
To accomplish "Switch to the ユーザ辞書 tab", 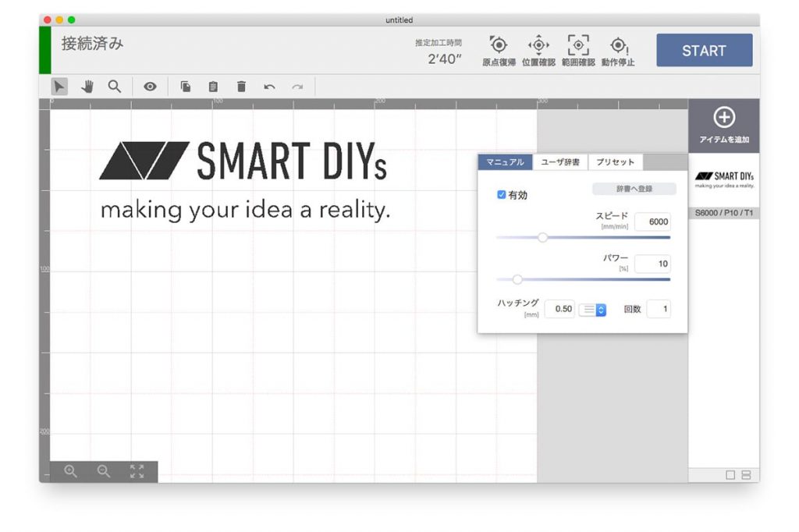I will tap(560, 162).
